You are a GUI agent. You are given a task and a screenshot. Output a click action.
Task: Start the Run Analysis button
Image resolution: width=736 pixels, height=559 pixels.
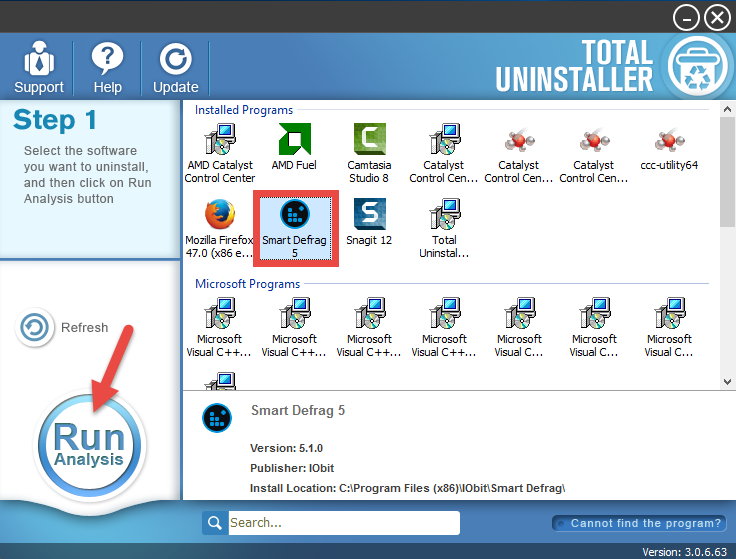90,445
